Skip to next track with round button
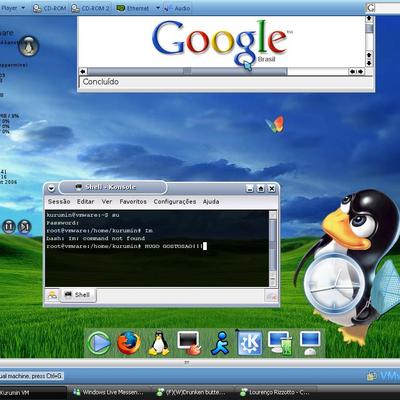 [24, 227]
